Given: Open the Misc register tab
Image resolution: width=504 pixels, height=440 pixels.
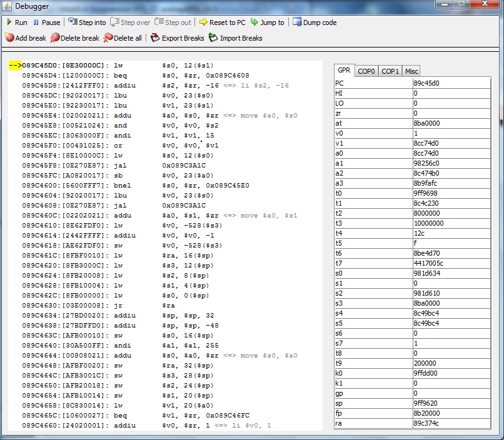Looking at the screenshot, I should coord(411,71).
